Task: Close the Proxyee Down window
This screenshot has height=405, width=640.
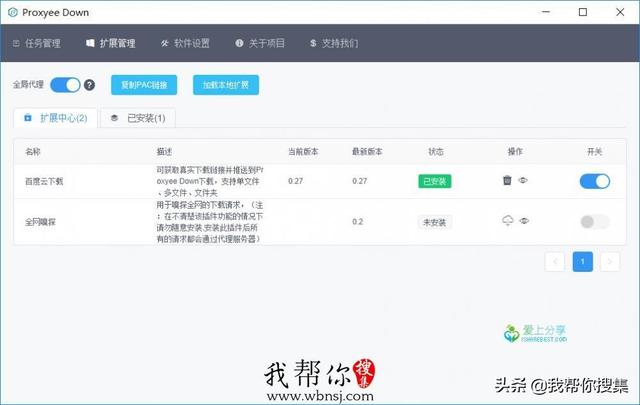Action: click(620, 12)
